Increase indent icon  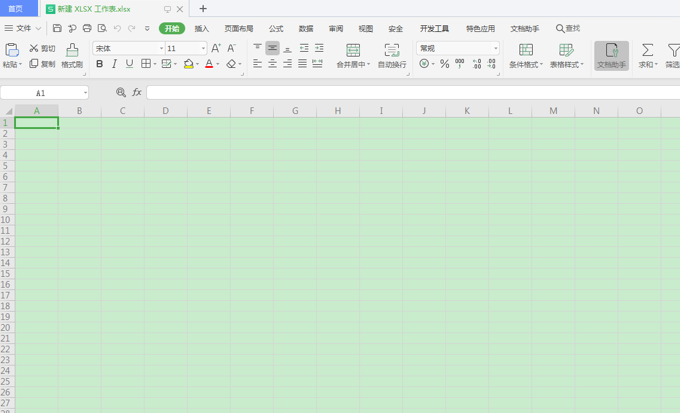click(319, 48)
